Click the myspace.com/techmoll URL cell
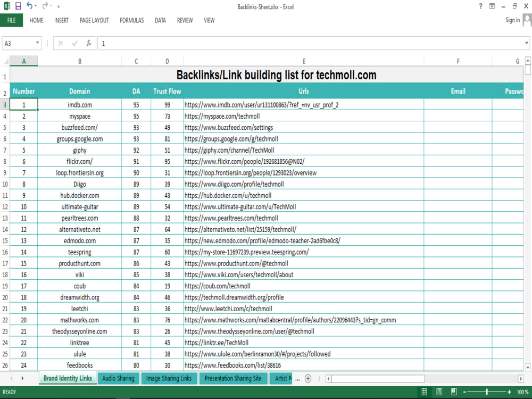 [304, 117]
